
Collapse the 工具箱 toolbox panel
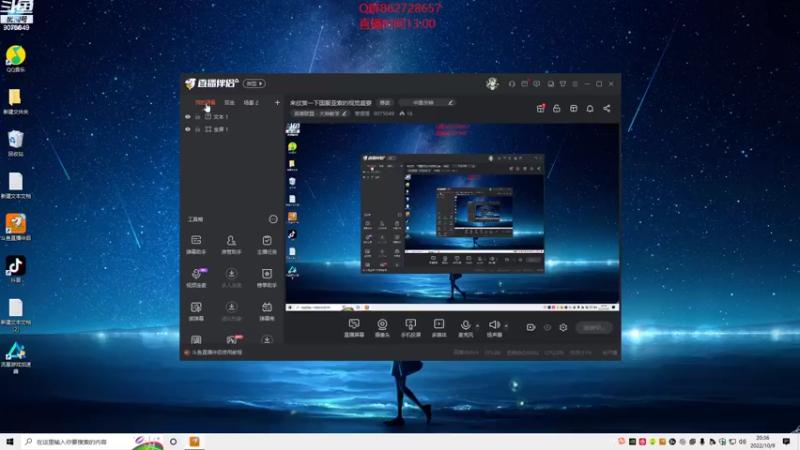tap(273, 219)
